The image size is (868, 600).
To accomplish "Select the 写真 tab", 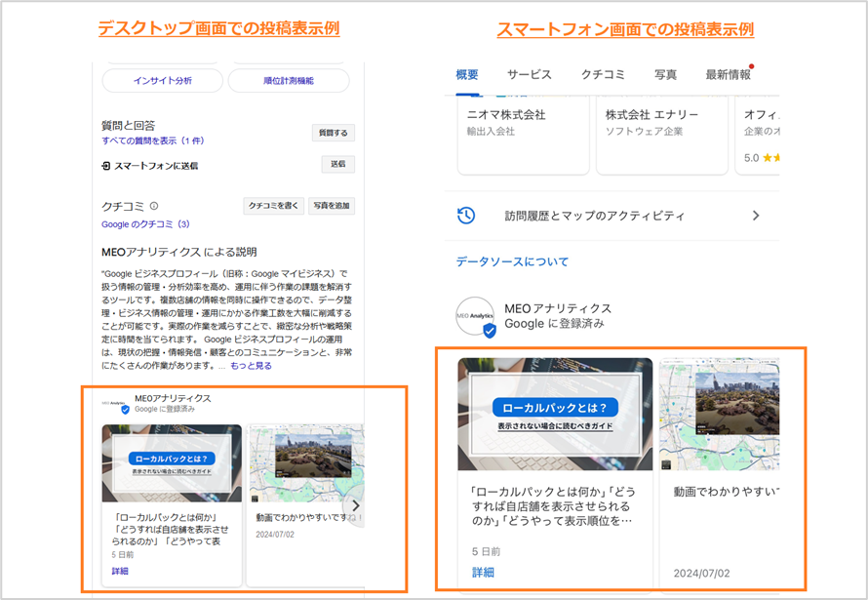I will (x=665, y=75).
